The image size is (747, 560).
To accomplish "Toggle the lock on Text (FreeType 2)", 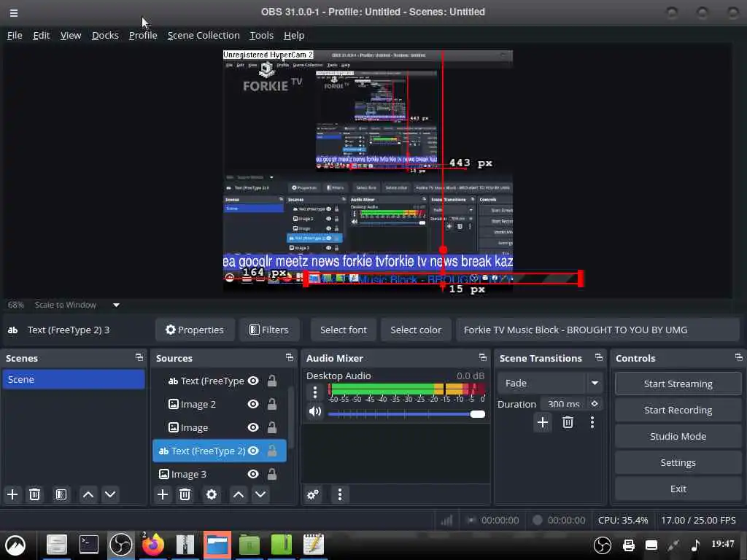I will 272,451.
